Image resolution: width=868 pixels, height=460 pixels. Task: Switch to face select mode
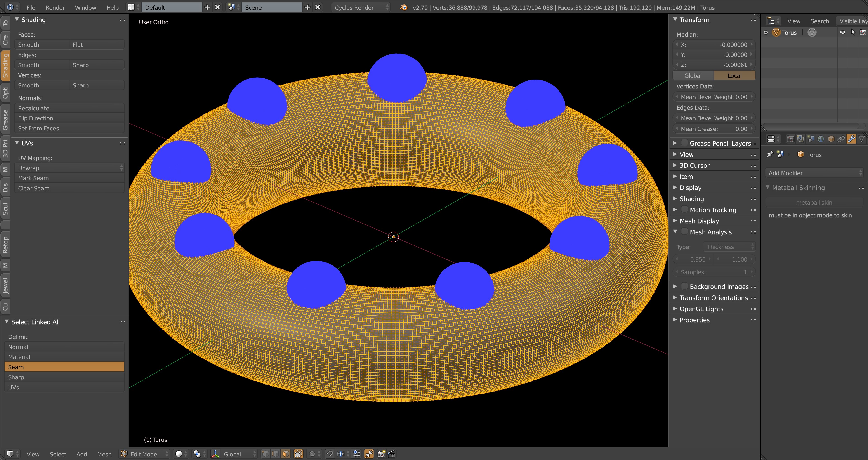pyautogui.click(x=285, y=454)
